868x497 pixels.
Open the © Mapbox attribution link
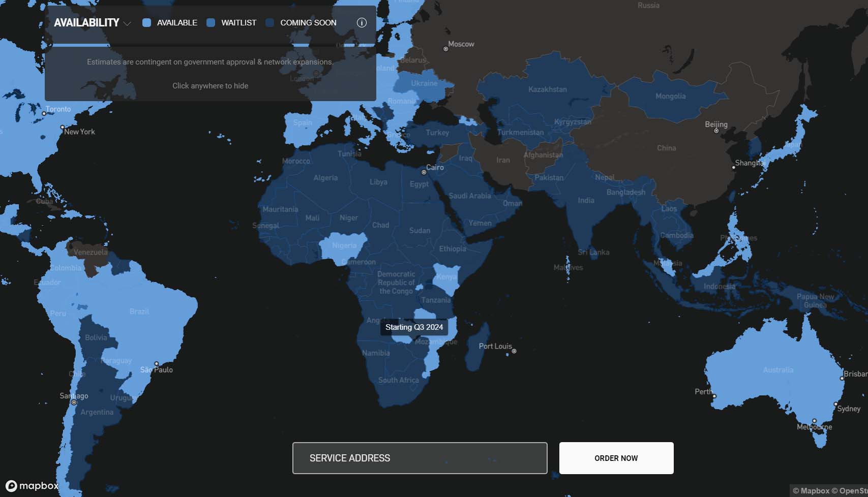pos(811,490)
